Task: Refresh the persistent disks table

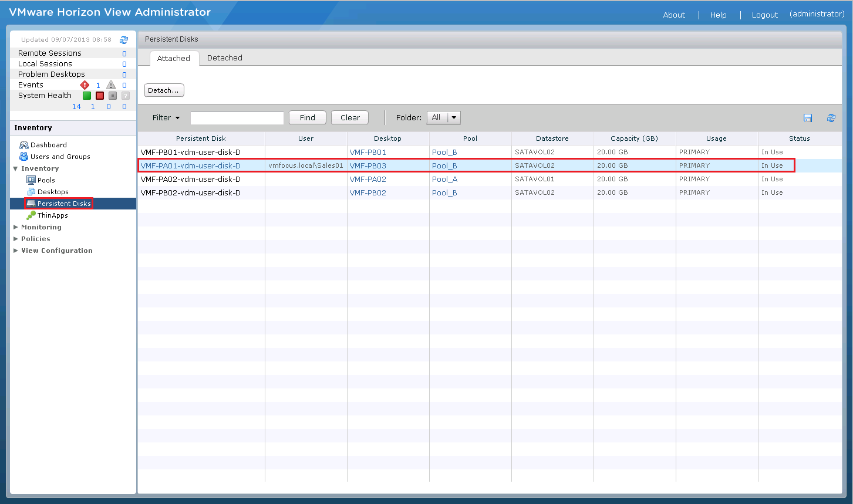Action: click(831, 118)
